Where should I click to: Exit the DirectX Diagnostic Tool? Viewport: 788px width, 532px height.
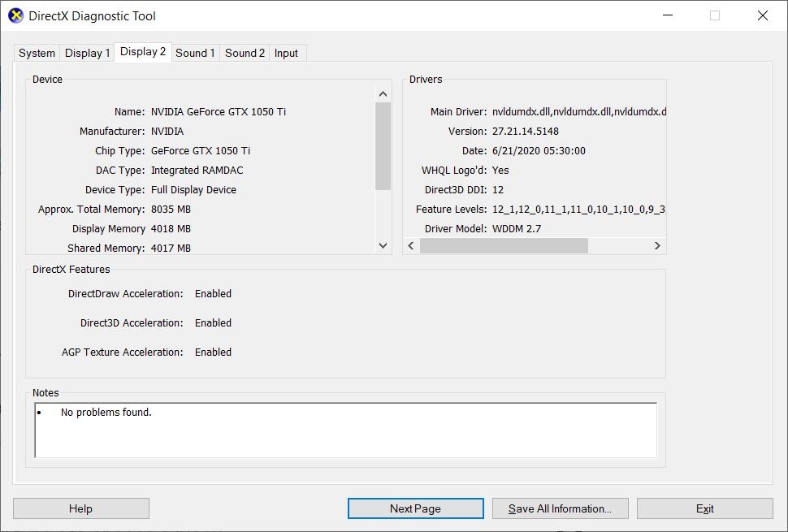(705, 508)
